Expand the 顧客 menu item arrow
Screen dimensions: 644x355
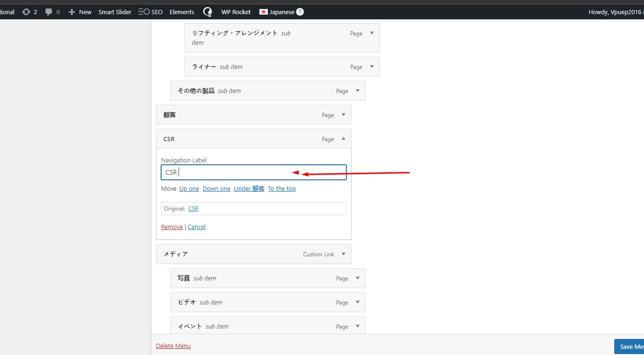(343, 115)
